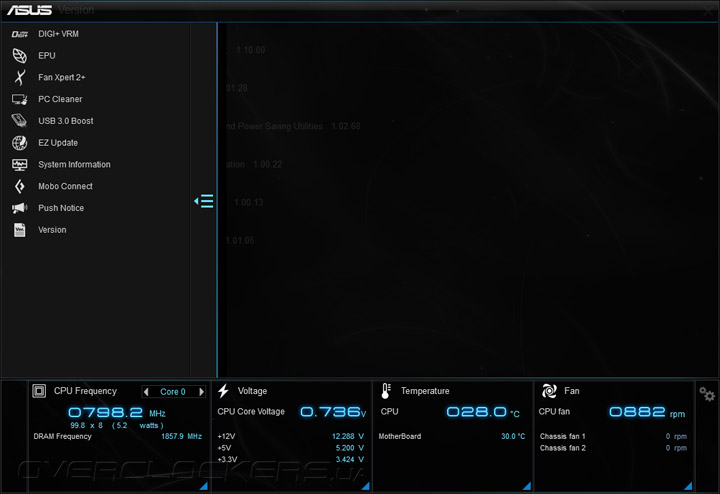Click the CPU Frequency chip icon

[39, 391]
